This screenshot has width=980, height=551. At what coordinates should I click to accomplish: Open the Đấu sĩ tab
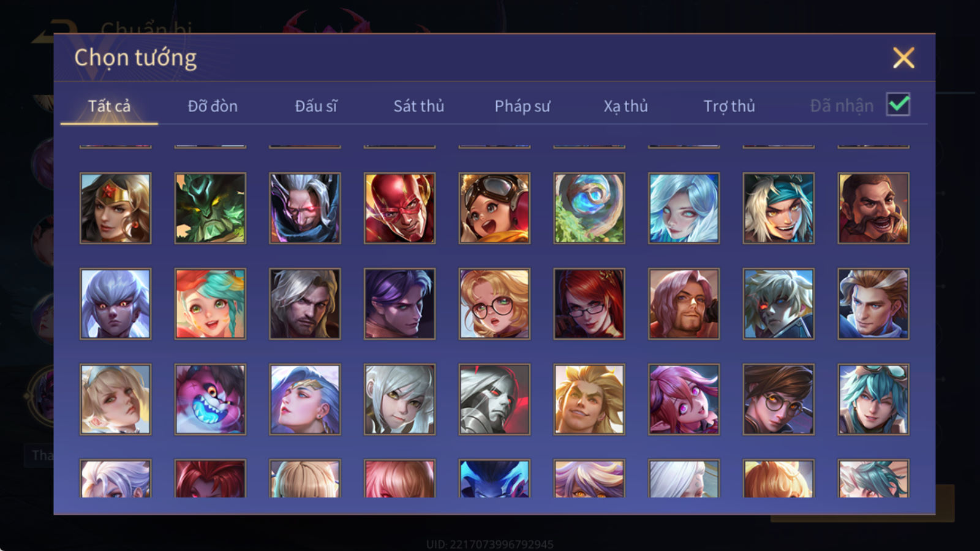coord(316,106)
